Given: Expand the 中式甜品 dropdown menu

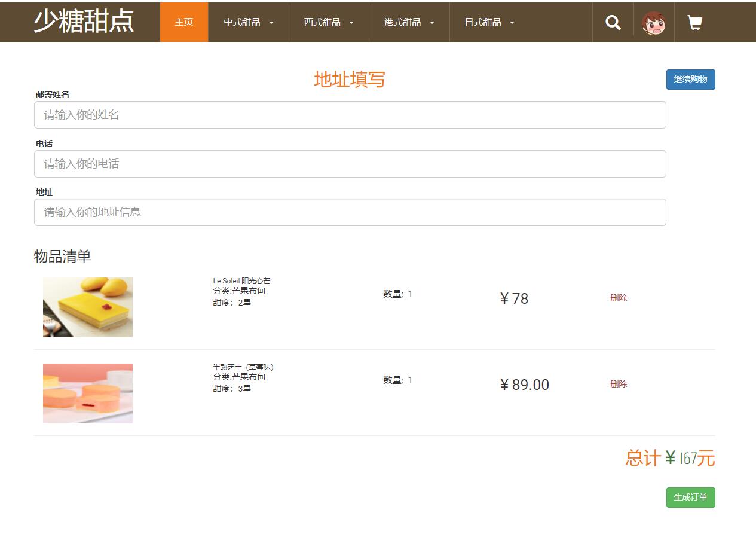Looking at the screenshot, I should 248,22.
